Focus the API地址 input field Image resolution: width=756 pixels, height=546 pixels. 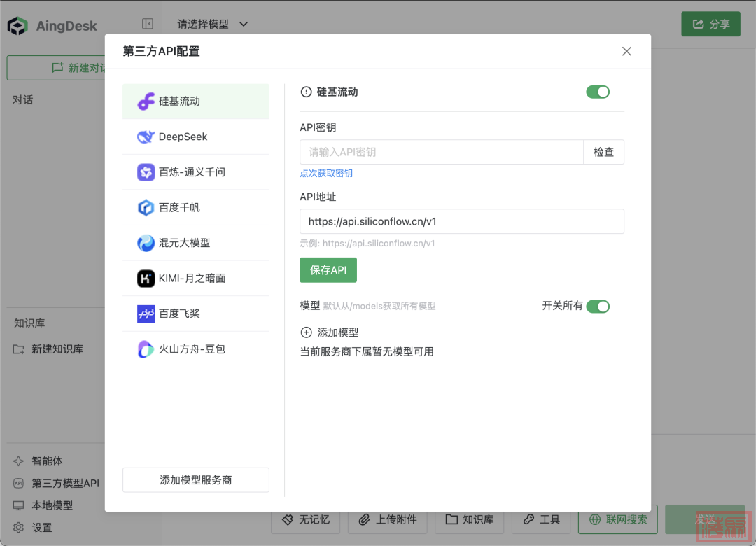point(462,221)
